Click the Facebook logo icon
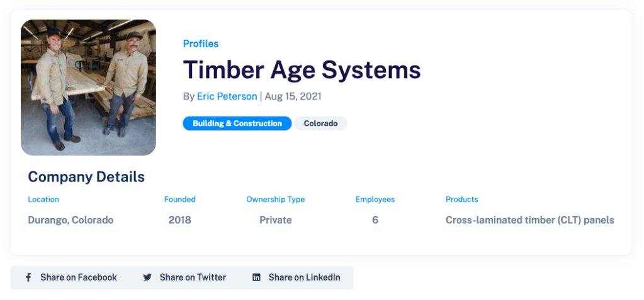644x300 pixels. tap(28, 277)
